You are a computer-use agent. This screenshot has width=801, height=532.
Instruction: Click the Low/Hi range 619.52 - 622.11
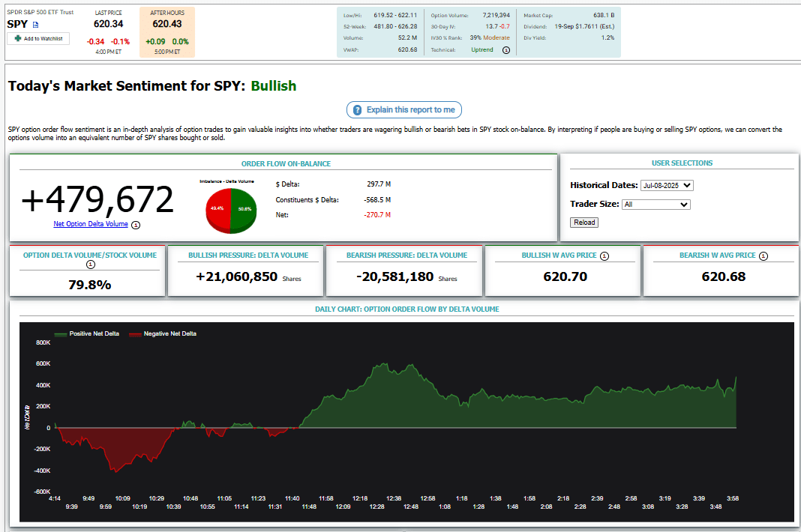pyautogui.click(x=395, y=15)
